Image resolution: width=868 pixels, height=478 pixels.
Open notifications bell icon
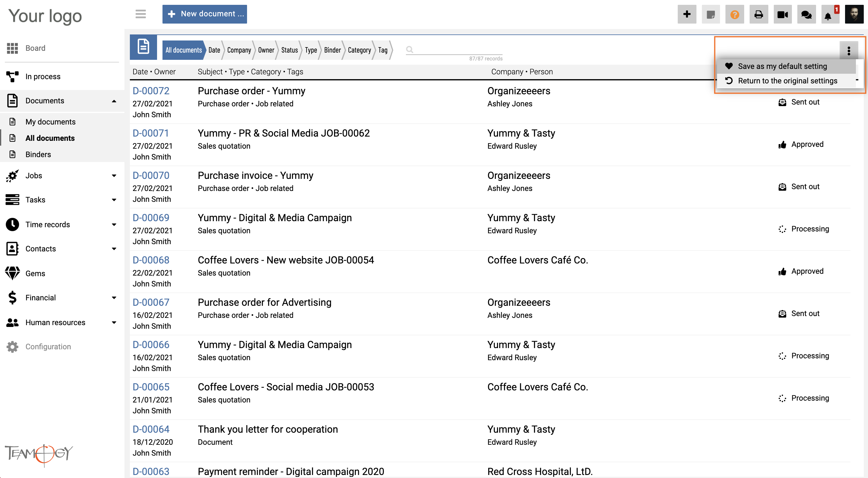click(x=828, y=16)
